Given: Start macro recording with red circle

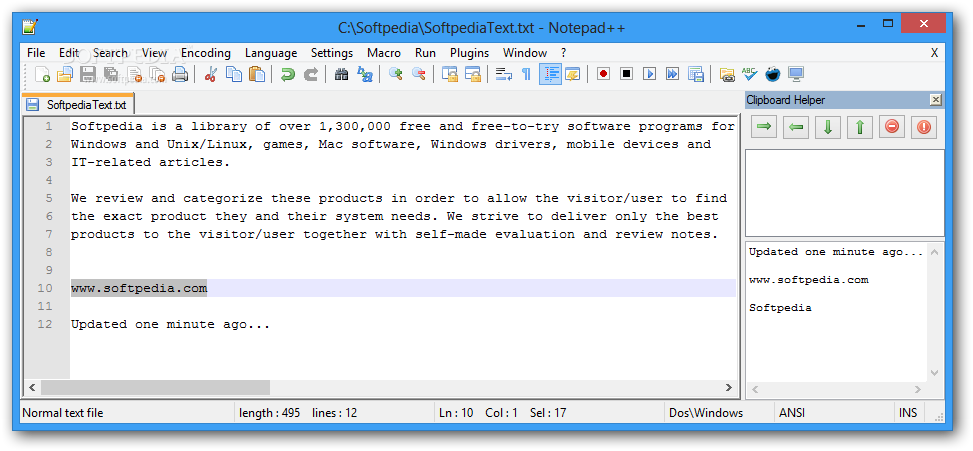Looking at the screenshot, I should tap(603, 74).
